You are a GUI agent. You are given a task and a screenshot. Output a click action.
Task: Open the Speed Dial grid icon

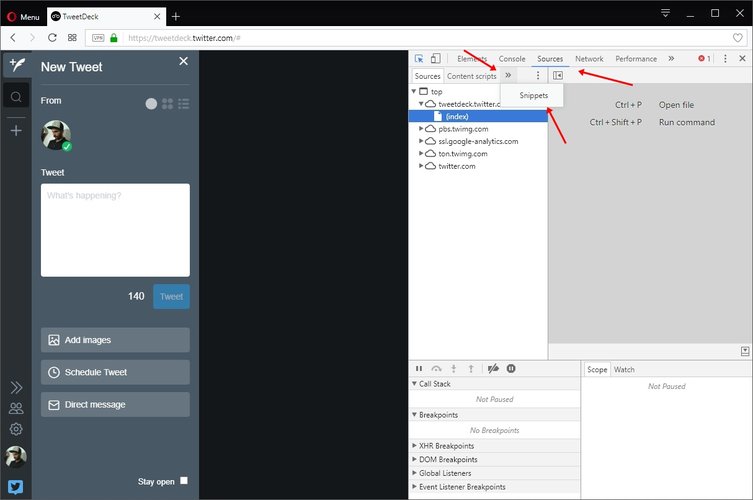pyautogui.click(x=72, y=37)
